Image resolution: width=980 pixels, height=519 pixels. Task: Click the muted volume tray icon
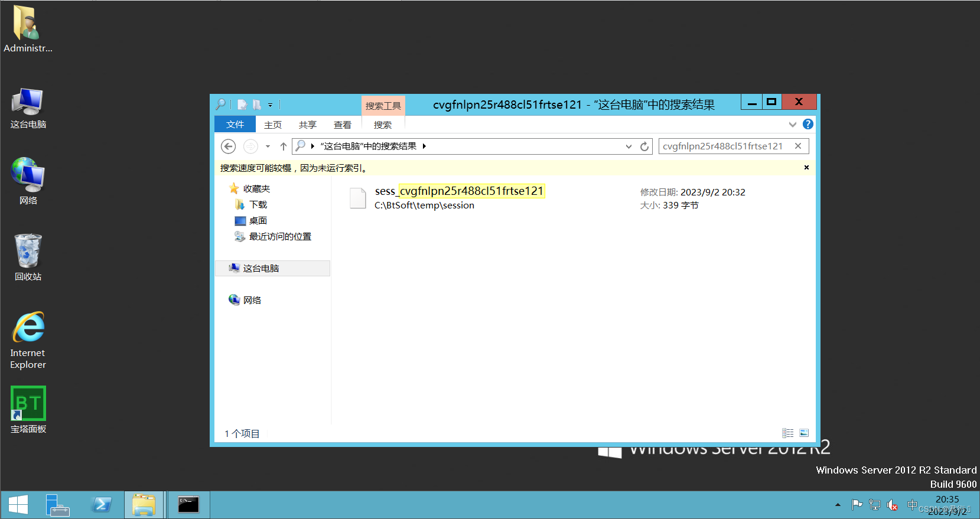coord(893,505)
